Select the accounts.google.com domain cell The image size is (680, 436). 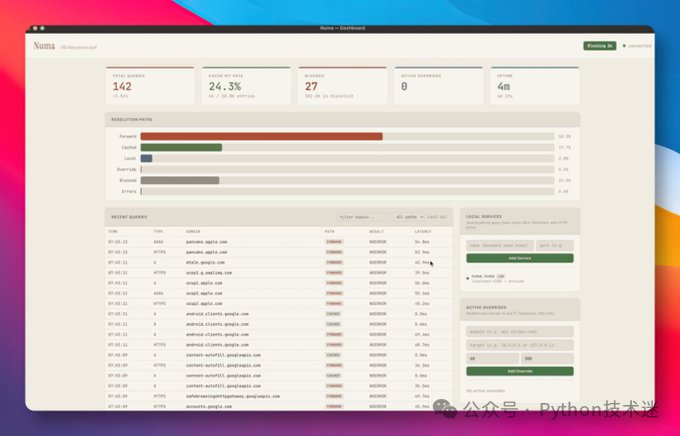click(209, 406)
